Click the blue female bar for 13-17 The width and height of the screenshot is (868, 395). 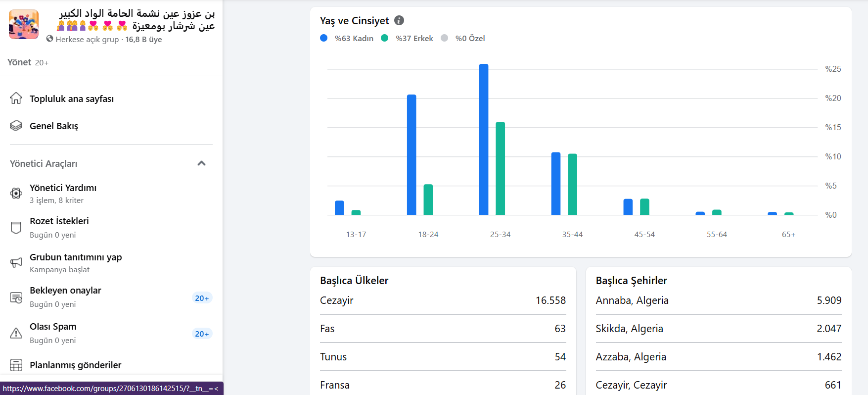(x=339, y=208)
